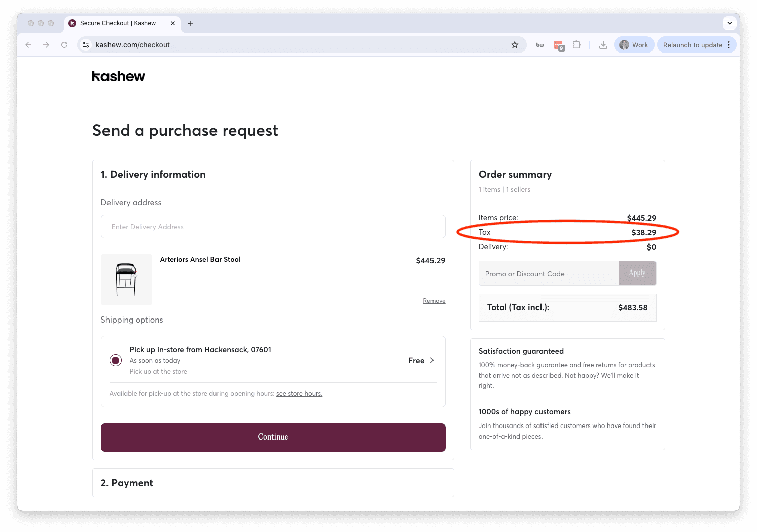This screenshot has height=532, width=757.
Task: Open browser downloads
Action: [x=603, y=45]
